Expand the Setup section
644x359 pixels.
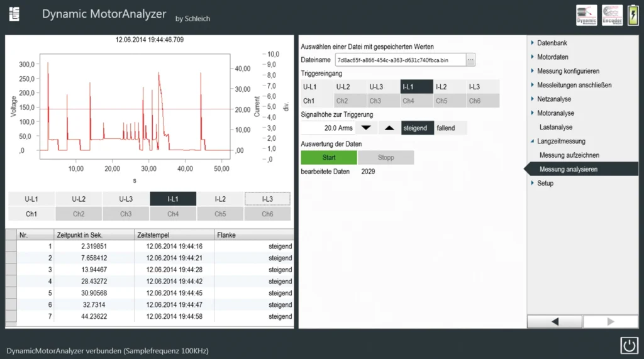tap(545, 183)
